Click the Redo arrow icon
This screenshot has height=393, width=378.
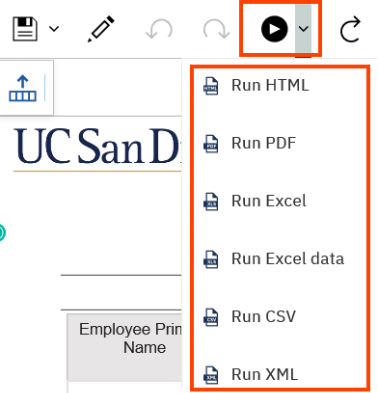tap(216, 29)
